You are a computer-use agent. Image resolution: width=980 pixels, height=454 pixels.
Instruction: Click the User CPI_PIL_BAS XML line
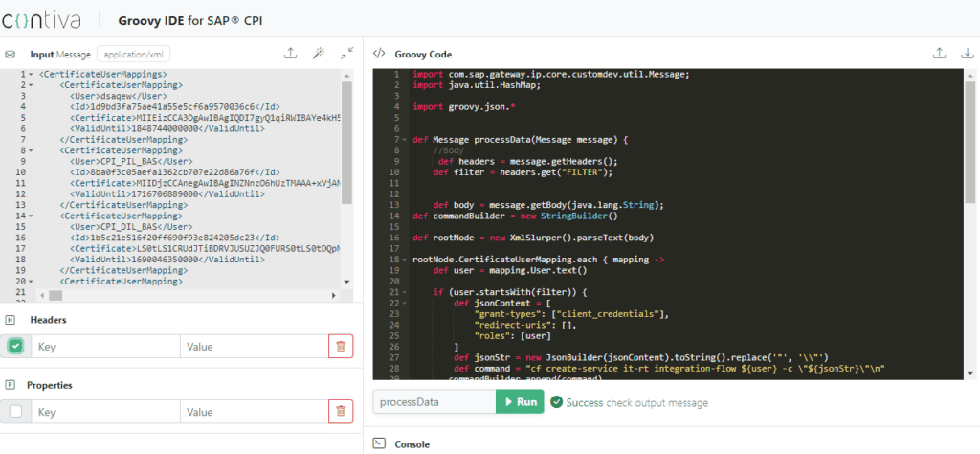(130, 161)
